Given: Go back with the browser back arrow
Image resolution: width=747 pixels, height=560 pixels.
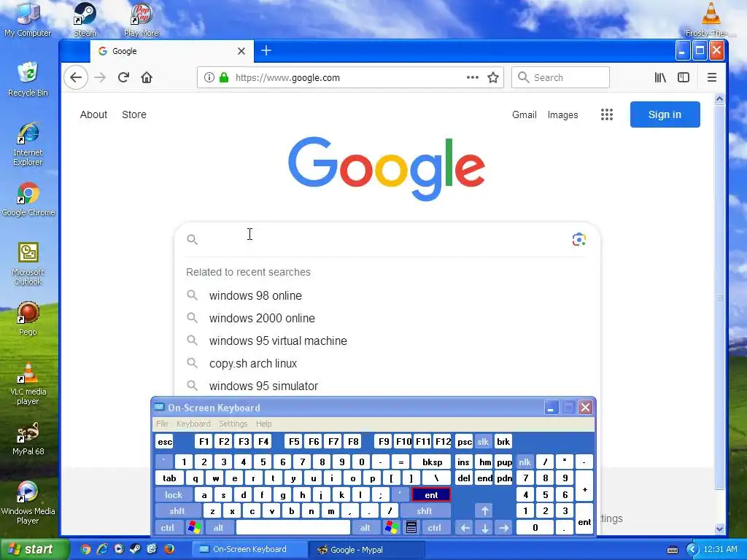Looking at the screenshot, I should [76, 77].
